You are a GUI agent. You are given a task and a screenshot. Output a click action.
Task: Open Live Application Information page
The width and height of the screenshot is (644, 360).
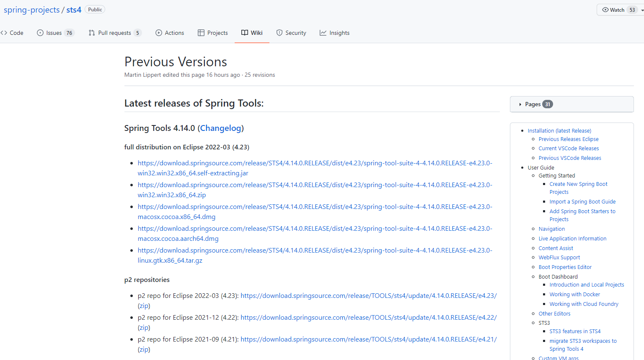click(572, 239)
